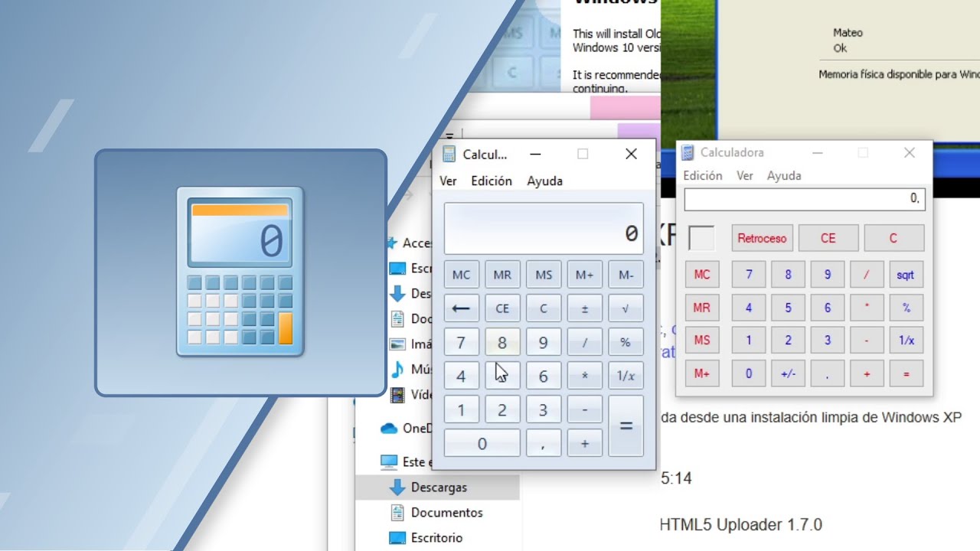Open OneDrive cloud item in Explorer sidebar
Image resolution: width=980 pixels, height=551 pixels.
coord(408,429)
